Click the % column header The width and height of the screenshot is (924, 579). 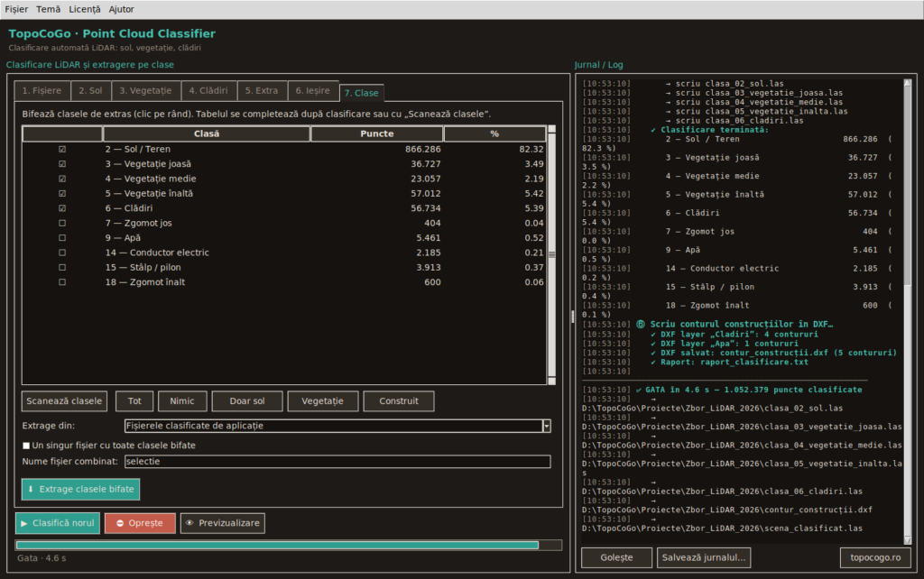(x=494, y=133)
